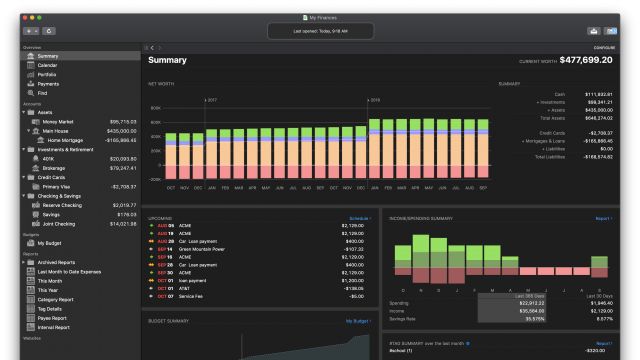This screenshot has height=360, width=640.
Task: Open the This Year report icon
Action: click(31, 290)
